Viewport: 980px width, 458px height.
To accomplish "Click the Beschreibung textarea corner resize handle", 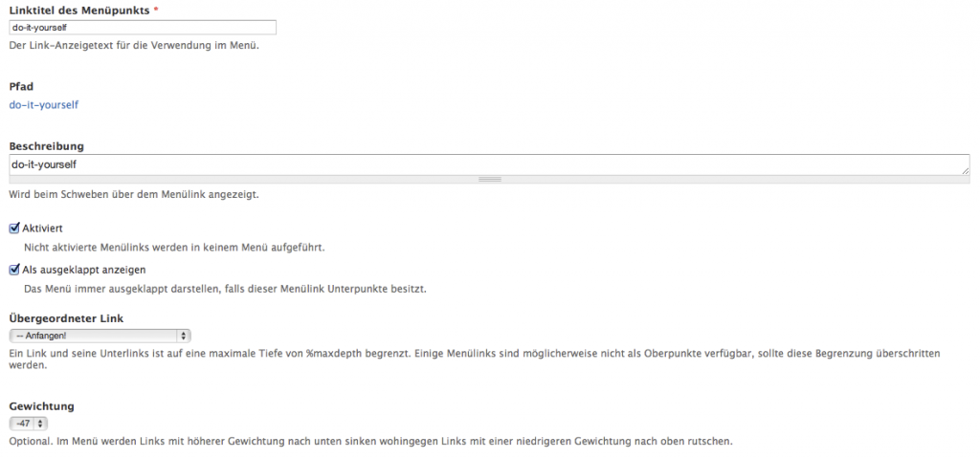I will (x=965, y=170).
